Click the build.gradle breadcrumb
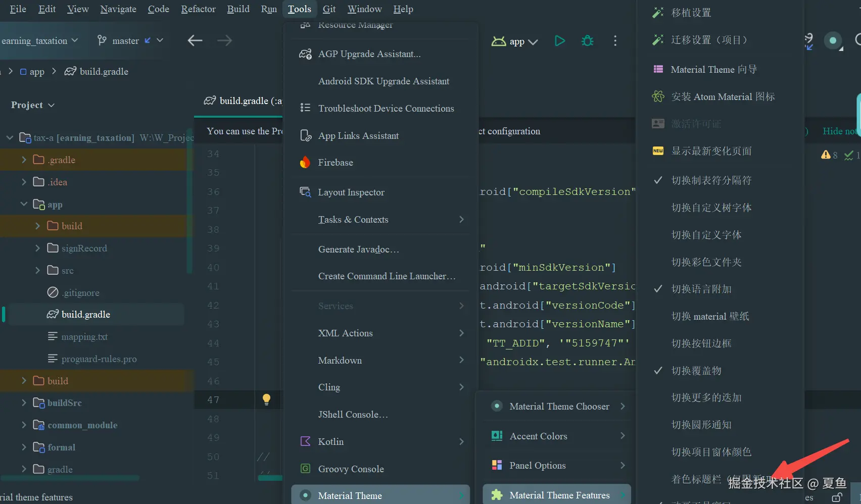861x504 pixels. 97,72
